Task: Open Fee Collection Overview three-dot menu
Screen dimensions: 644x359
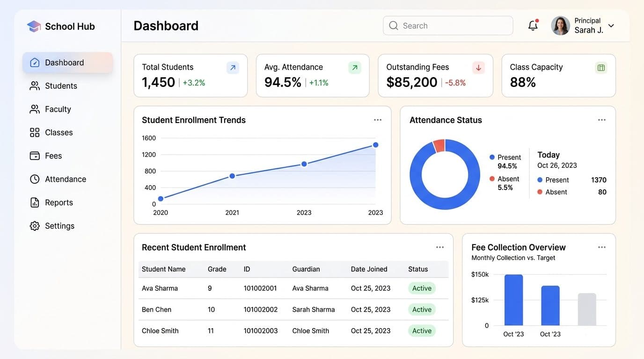Action: (x=602, y=247)
